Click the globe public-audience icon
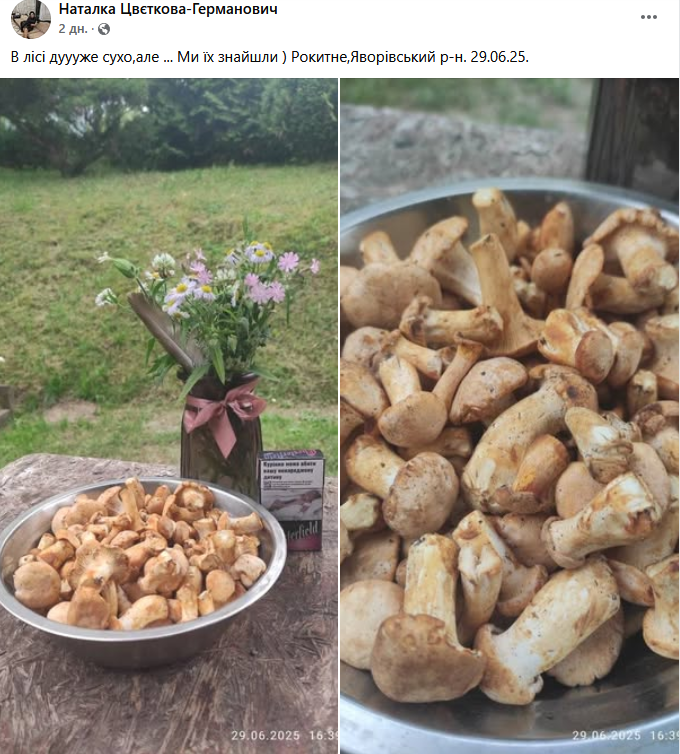This screenshot has width=680, height=754. pos(104,29)
